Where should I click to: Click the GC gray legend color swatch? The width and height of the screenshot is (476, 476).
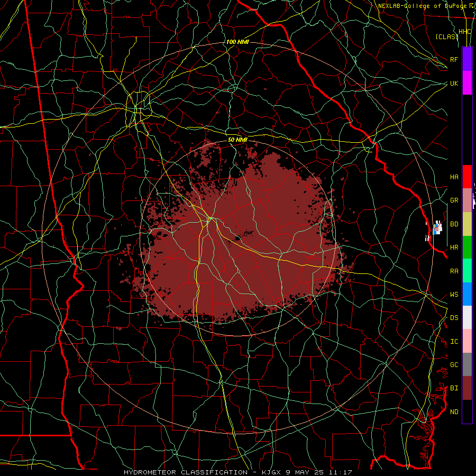point(467,364)
